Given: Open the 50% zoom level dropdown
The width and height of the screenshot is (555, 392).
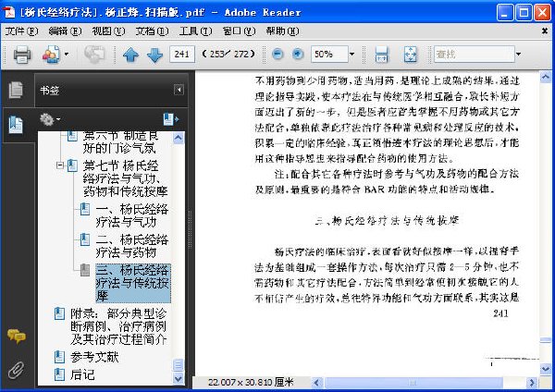Looking at the screenshot, I should coord(356,55).
